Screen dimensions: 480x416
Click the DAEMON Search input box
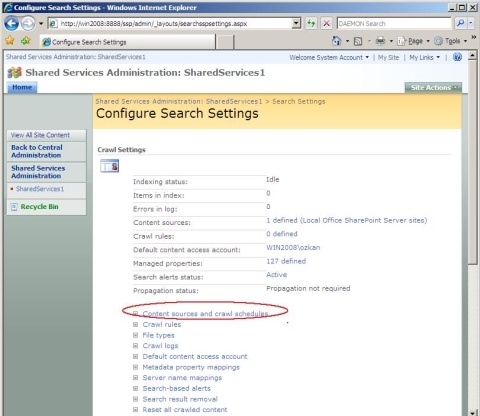(x=394, y=23)
